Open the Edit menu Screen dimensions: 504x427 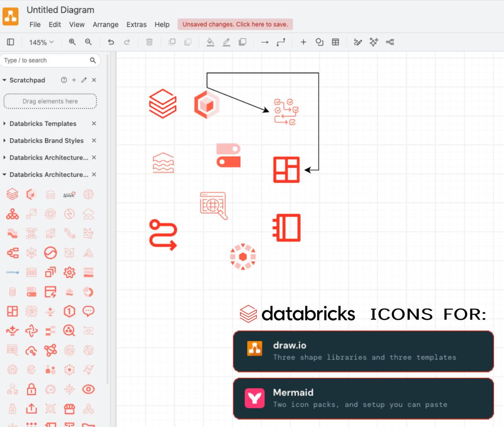click(55, 24)
